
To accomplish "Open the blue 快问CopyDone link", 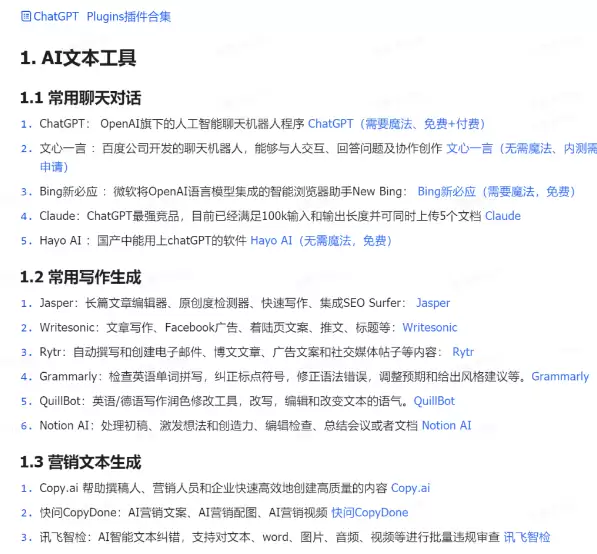I will [x=370, y=512].
